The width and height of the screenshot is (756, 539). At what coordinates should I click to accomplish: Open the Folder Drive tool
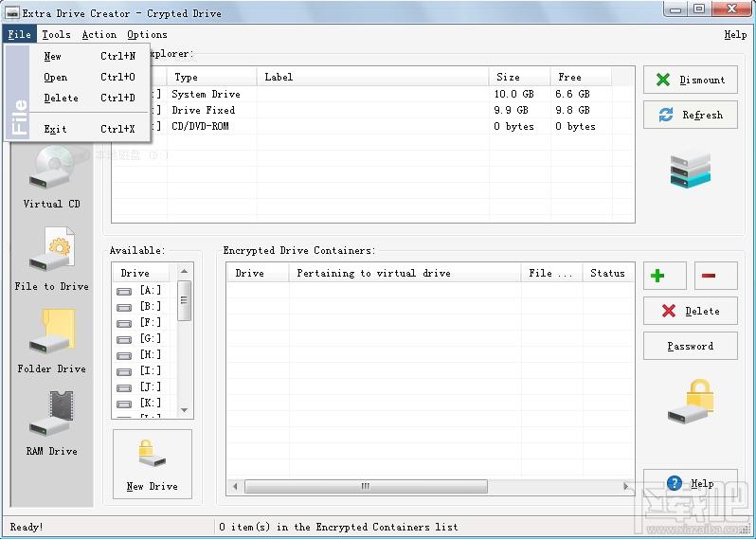tap(51, 342)
